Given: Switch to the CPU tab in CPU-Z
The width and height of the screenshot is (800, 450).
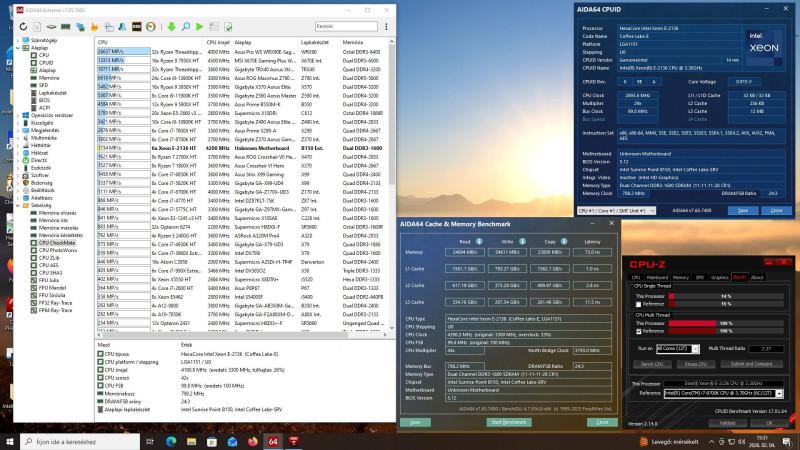Looking at the screenshot, I should [636, 277].
